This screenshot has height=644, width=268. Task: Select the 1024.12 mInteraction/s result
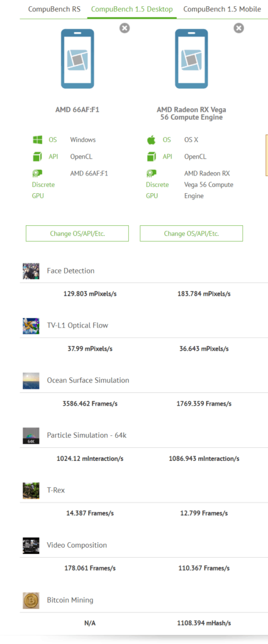click(90, 458)
